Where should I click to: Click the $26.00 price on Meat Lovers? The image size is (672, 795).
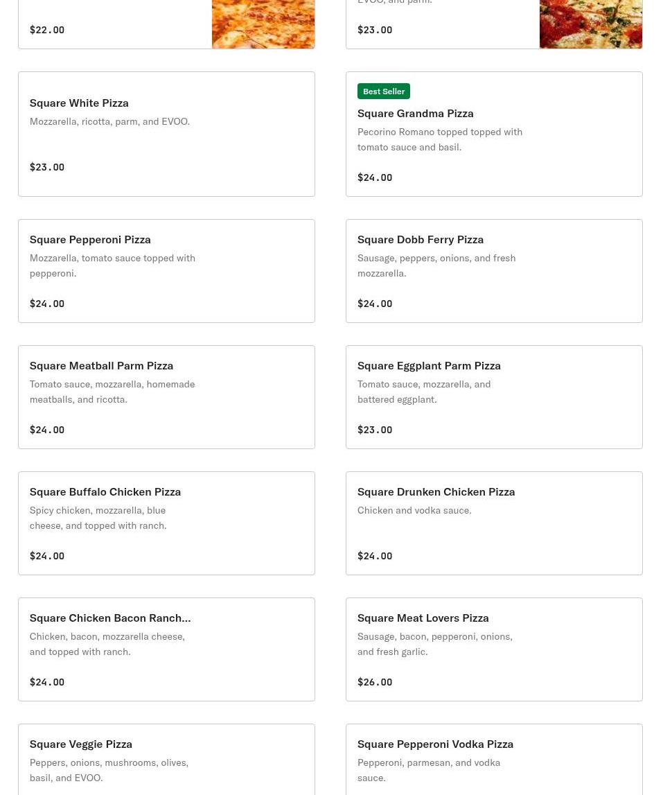click(x=375, y=682)
